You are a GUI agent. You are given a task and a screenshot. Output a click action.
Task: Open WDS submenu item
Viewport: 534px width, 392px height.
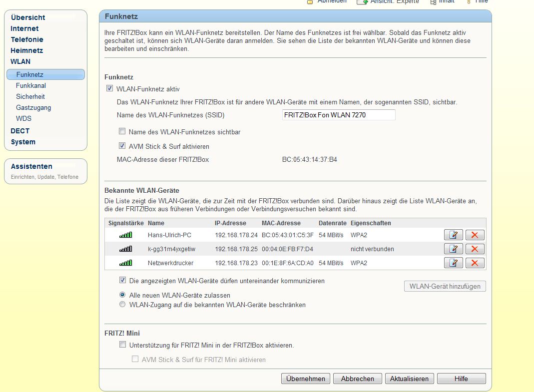[x=23, y=118]
